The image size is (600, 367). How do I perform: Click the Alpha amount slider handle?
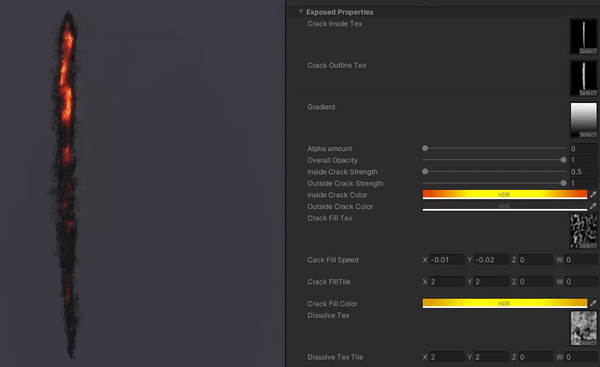coord(425,148)
